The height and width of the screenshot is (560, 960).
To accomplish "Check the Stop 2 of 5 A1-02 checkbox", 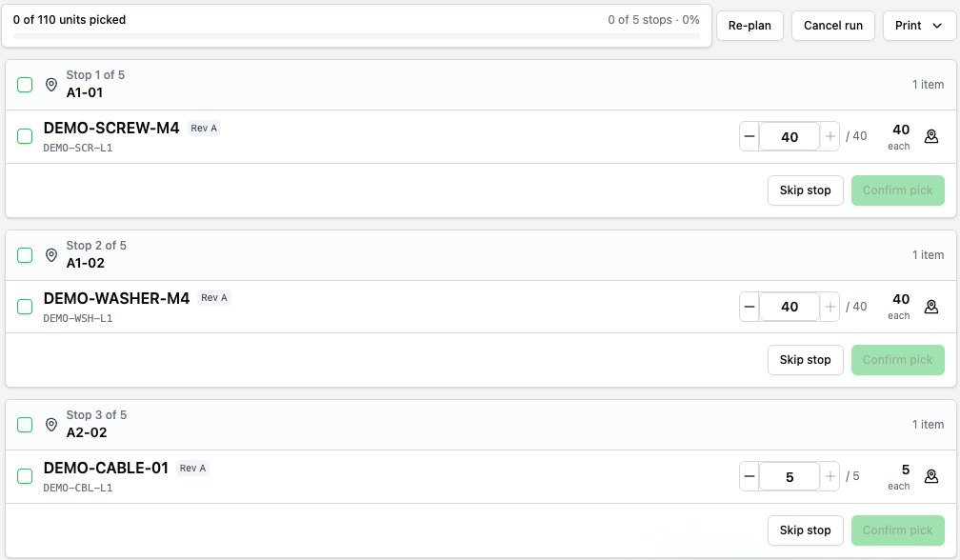I will 25,254.
